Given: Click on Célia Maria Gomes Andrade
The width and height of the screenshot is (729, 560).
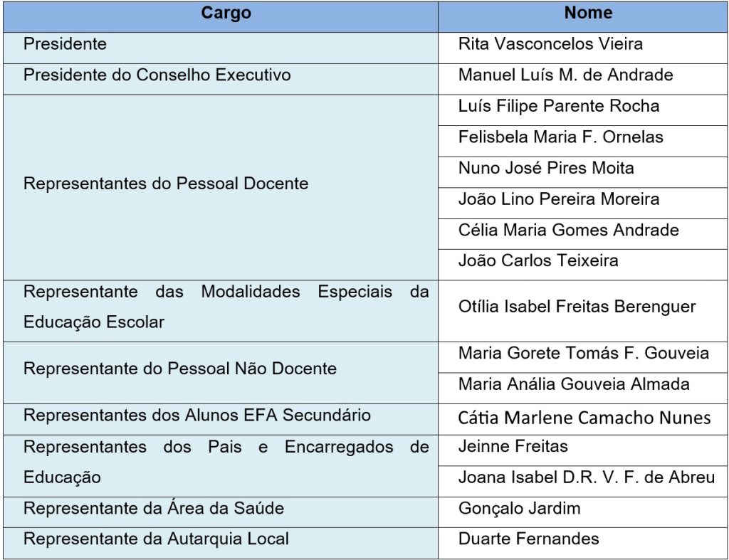Looking at the screenshot, I should 568,230.
